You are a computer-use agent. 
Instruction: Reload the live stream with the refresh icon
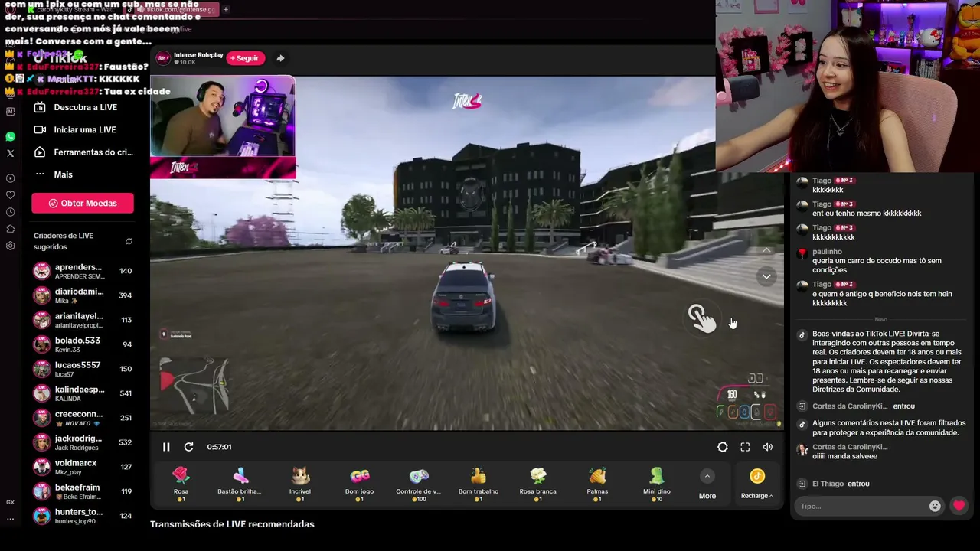pyautogui.click(x=188, y=447)
